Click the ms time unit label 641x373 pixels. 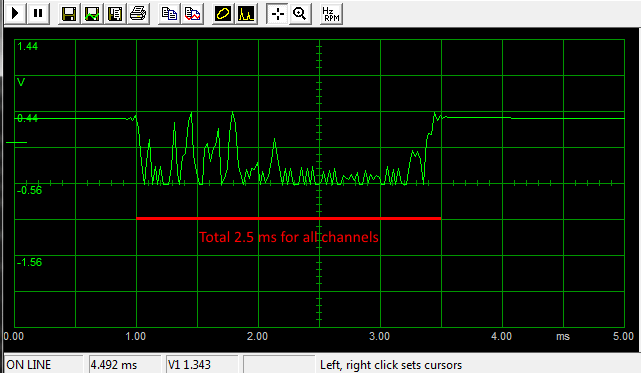click(x=563, y=336)
